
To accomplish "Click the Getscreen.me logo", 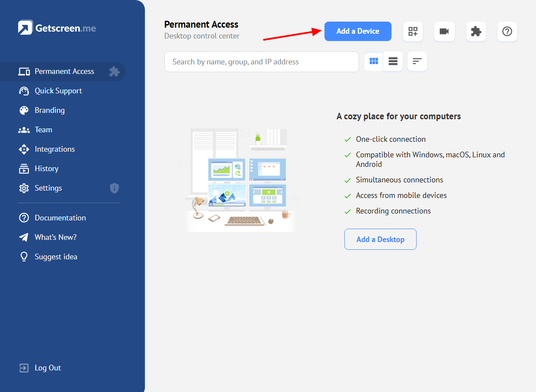I will tap(57, 28).
